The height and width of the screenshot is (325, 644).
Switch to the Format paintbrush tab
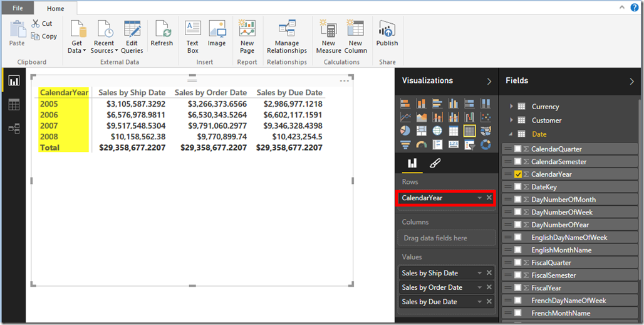(435, 164)
